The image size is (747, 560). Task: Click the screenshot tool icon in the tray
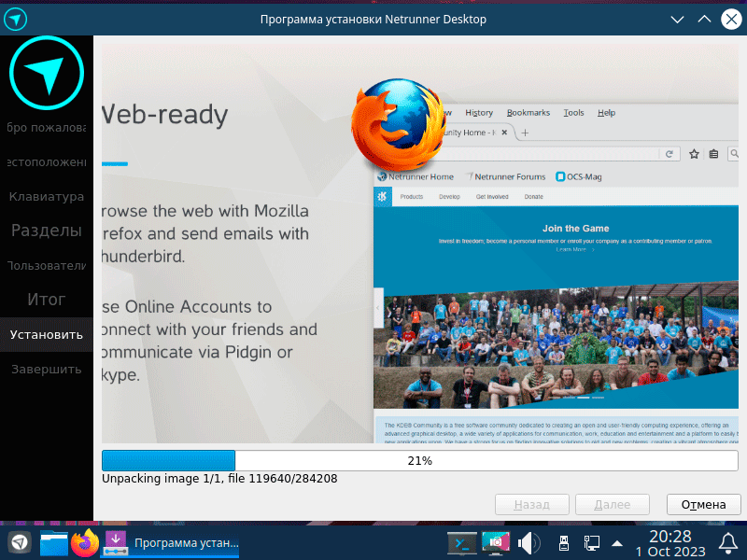496,543
